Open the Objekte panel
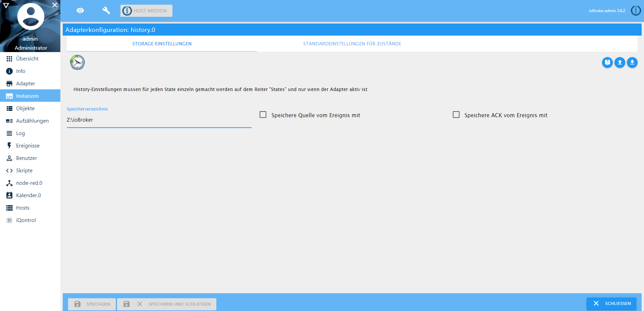This screenshot has height=311, width=644. tap(26, 108)
